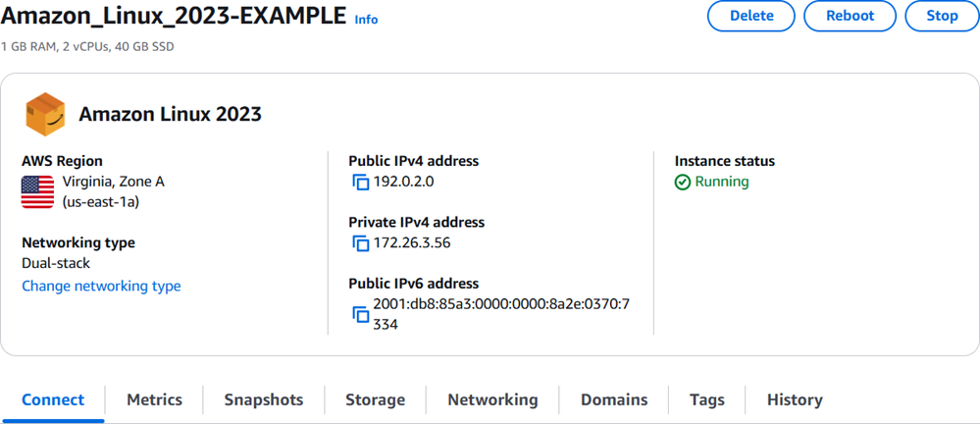Select the Storage tab
Screen dimensions: 980x424
tap(375, 399)
